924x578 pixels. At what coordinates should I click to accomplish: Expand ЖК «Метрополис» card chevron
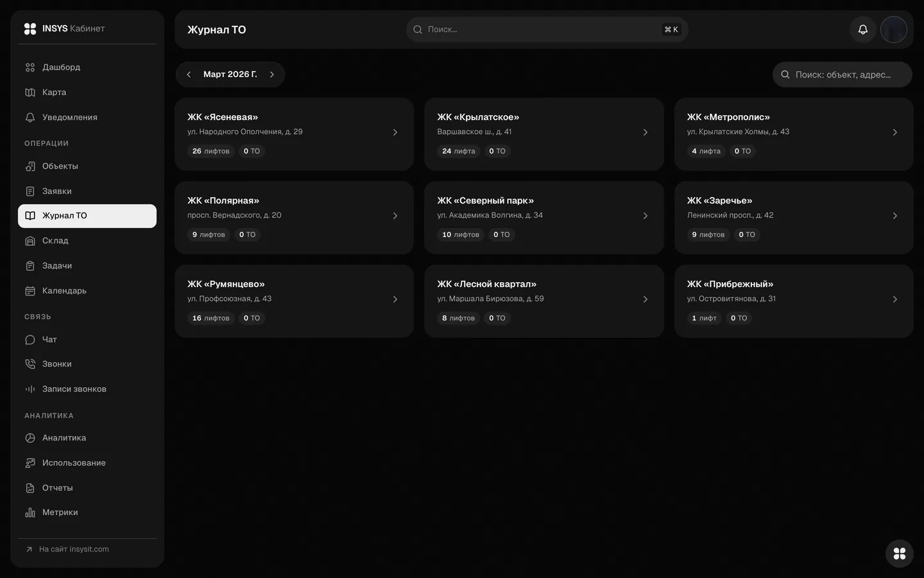pyautogui.click(x=895, y=132)
